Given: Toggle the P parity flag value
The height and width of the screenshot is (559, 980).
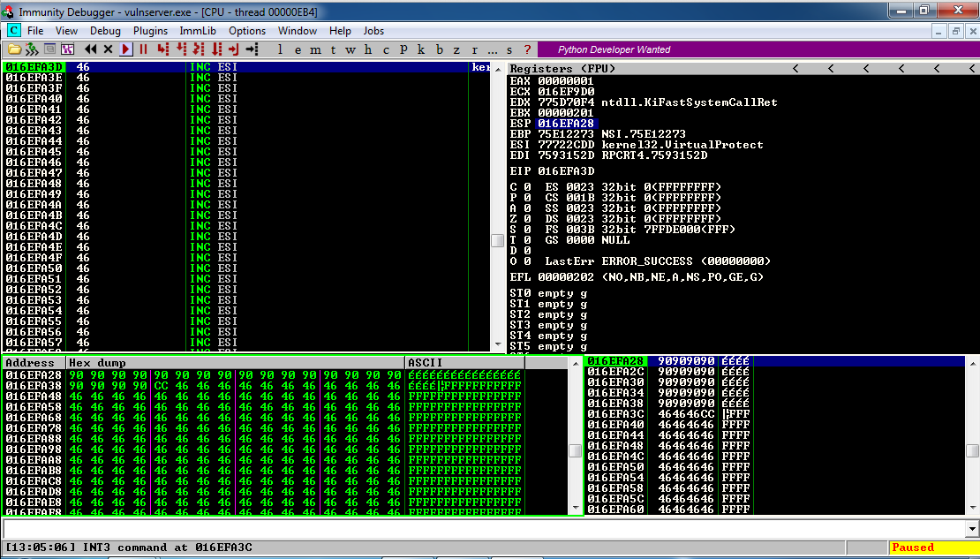Looking at the screenshot, I should click(526, 198).
